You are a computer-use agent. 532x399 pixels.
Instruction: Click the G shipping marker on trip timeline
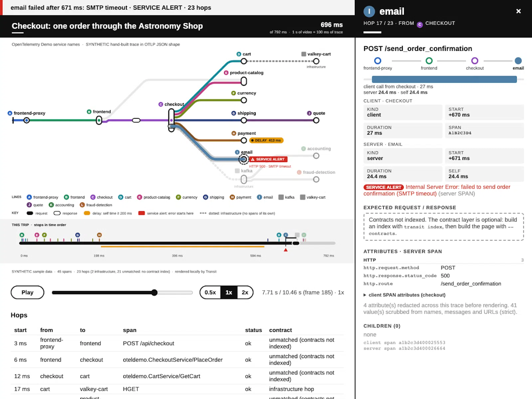77,235
